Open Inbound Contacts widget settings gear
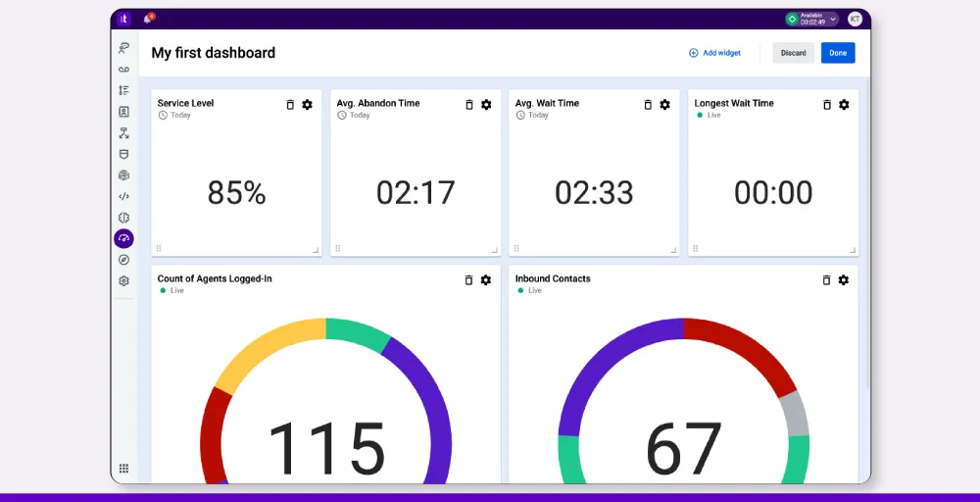This screenshot has width=980, height=502. (x=843, y=280)
